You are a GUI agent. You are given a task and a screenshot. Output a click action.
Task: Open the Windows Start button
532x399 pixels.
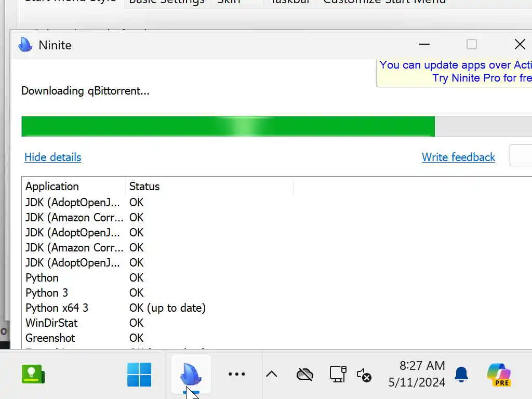pyautogui.click(x=139, y=375)
